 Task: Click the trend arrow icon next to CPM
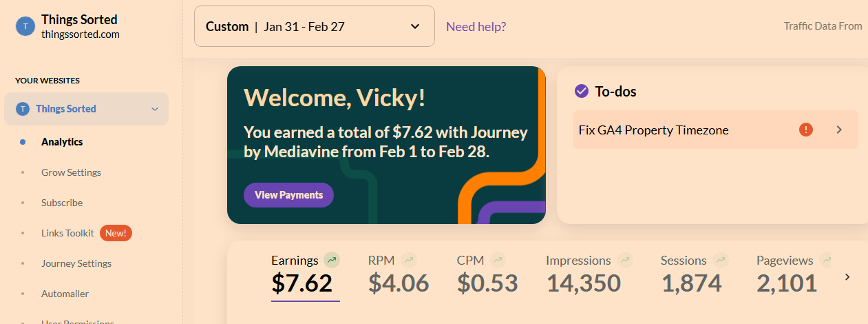[x=498, y=261]
